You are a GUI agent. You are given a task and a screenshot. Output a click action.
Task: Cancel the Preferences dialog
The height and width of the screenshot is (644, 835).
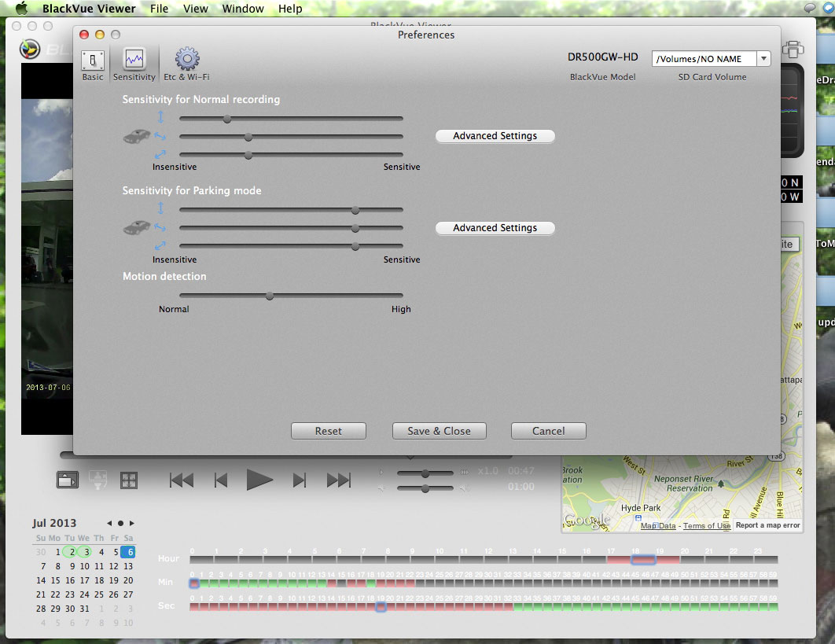[549, 431]
